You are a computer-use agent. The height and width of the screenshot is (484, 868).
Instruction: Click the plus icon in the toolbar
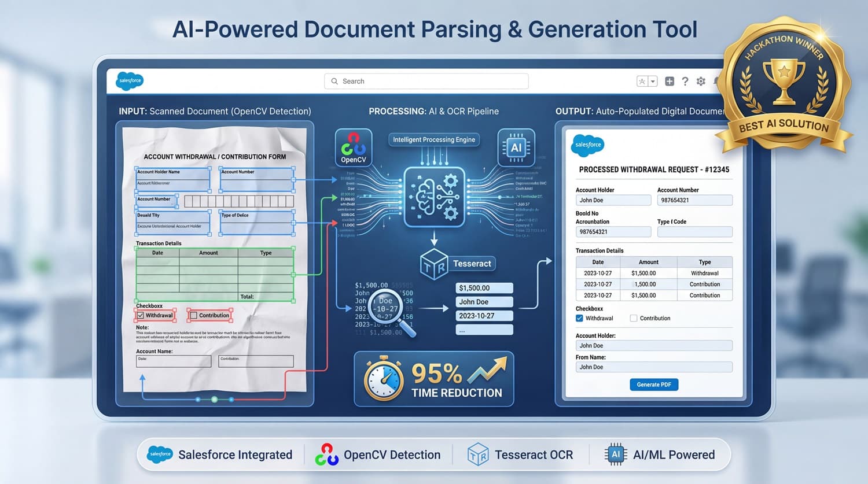670,81
